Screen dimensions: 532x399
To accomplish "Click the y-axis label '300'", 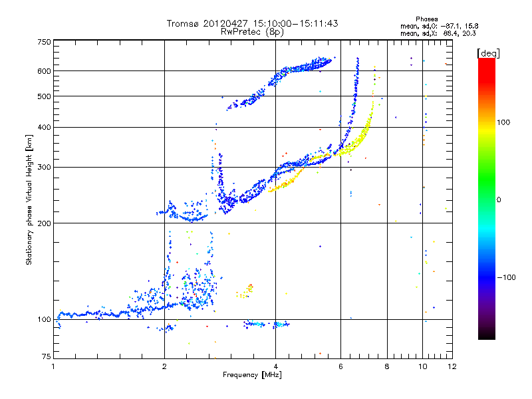I will point(44,168).
